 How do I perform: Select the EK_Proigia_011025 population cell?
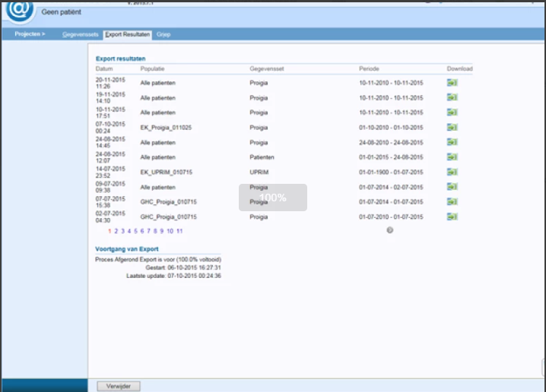(166, 128)
